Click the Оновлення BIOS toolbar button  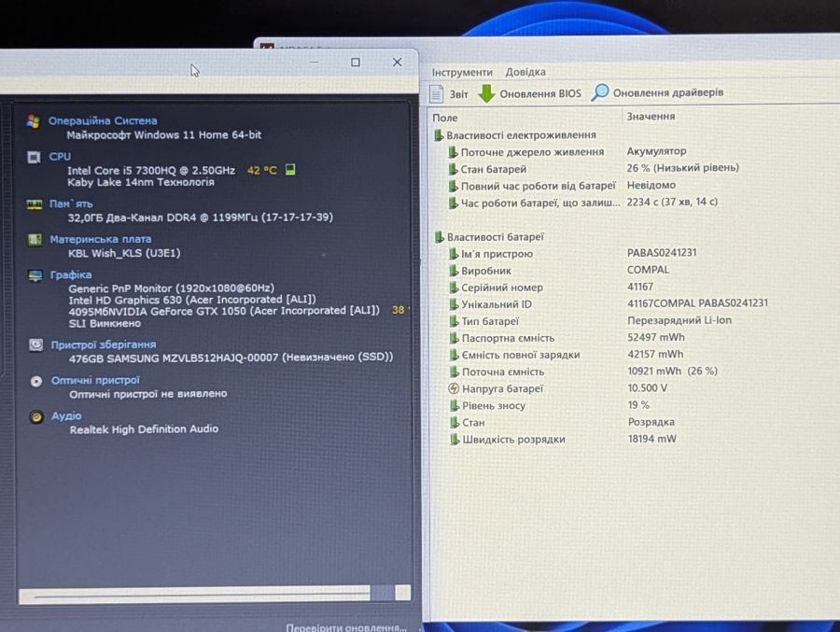coord(530,93)
